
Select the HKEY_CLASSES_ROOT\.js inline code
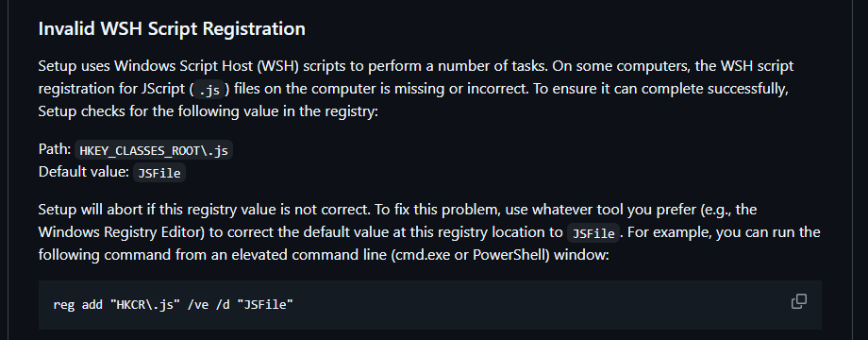(x=154, y=150)
